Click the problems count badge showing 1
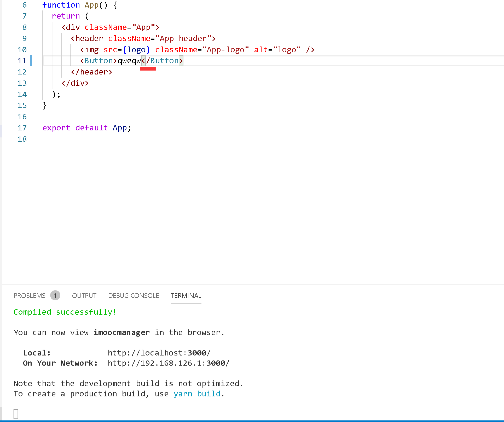The image size is (504, 422). point(55,296)
